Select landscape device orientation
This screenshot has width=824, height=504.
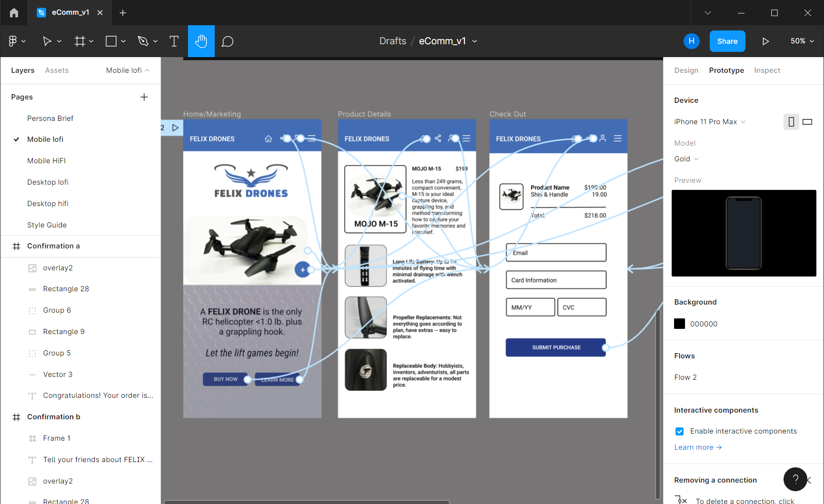pos(807,122)
